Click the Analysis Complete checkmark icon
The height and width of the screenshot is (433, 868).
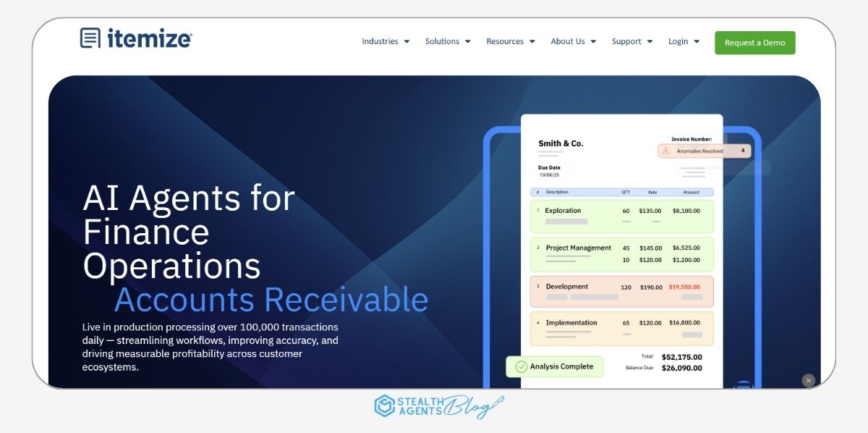(x=521, y=366)
